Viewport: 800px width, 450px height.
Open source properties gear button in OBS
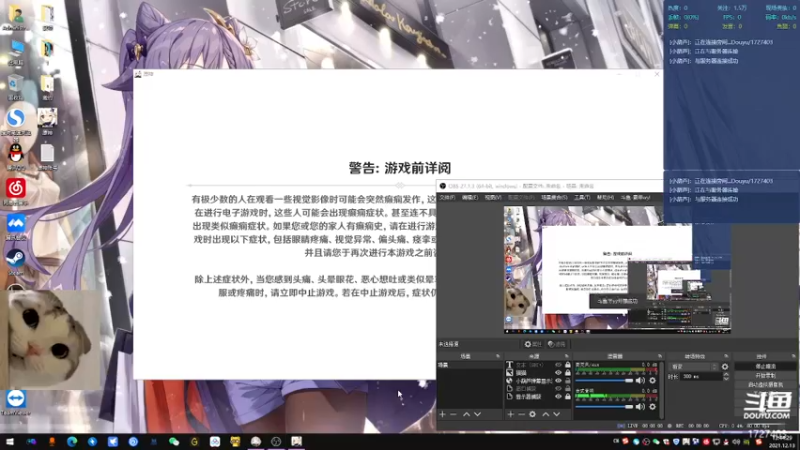533,344
